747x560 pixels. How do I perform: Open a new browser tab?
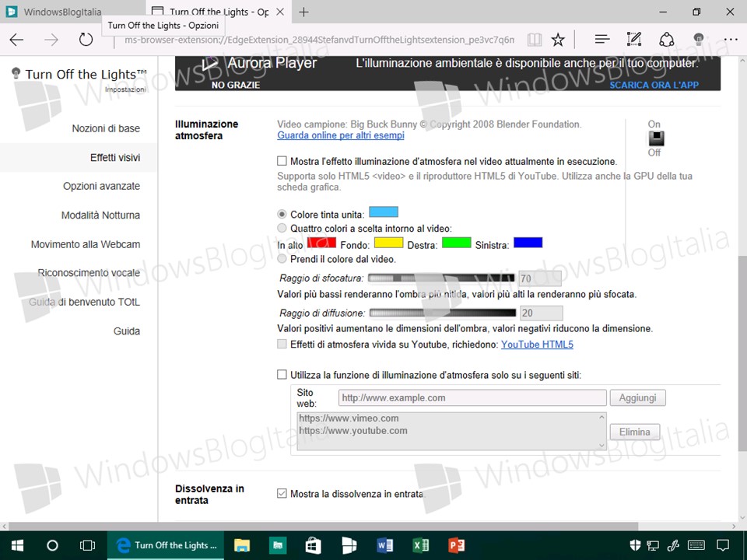pos(303,12)
